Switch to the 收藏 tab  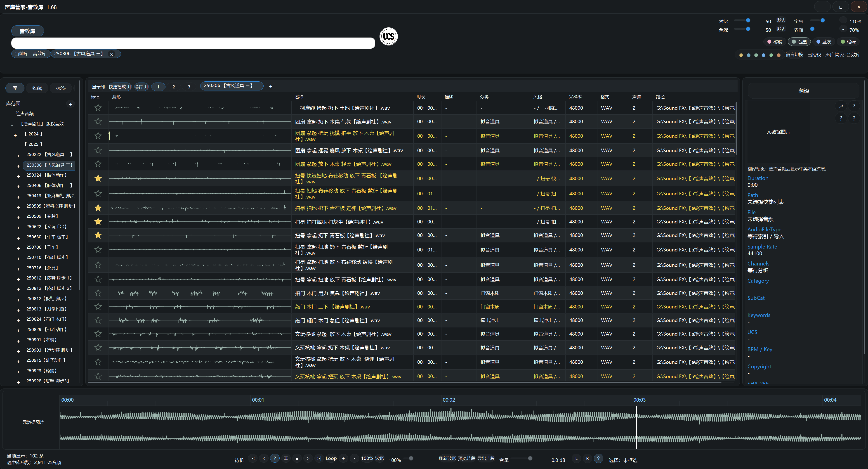[x=37, y=88]
